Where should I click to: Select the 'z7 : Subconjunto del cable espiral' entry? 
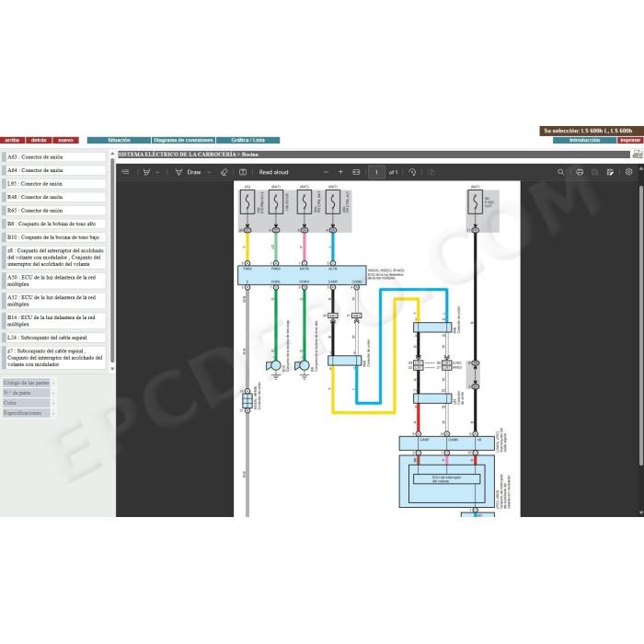[55, 357]
